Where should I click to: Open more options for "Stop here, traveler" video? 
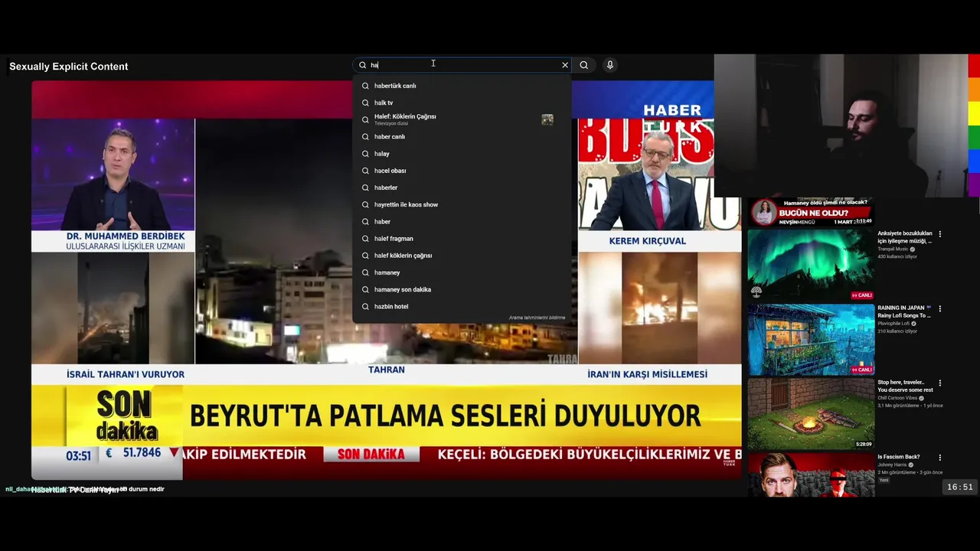pyautogui.click(x=940, y=383)
